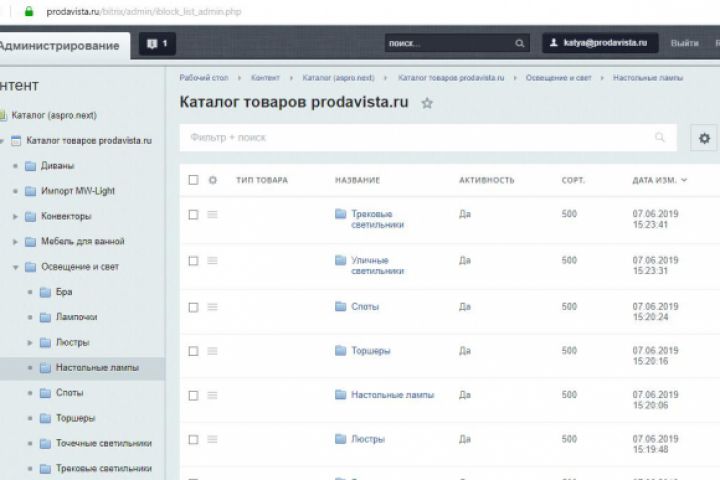Open row actions menu for Трековые светильники

pos(212,215)
